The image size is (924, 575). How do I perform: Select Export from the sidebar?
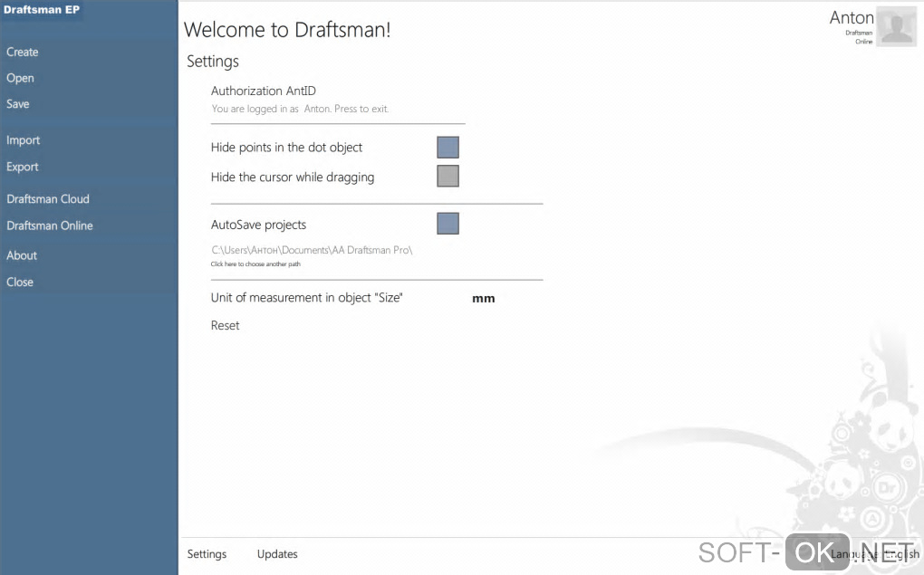point(23,167)
